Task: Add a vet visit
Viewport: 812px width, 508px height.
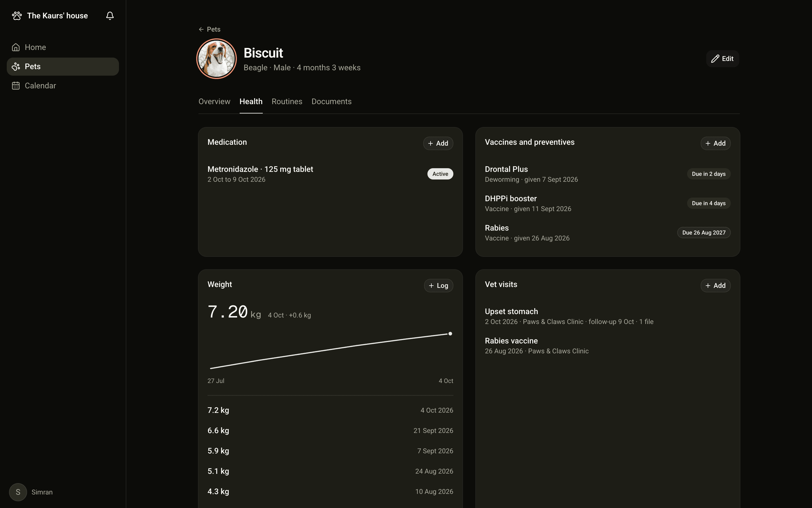Action: click(x=715, y=286)
